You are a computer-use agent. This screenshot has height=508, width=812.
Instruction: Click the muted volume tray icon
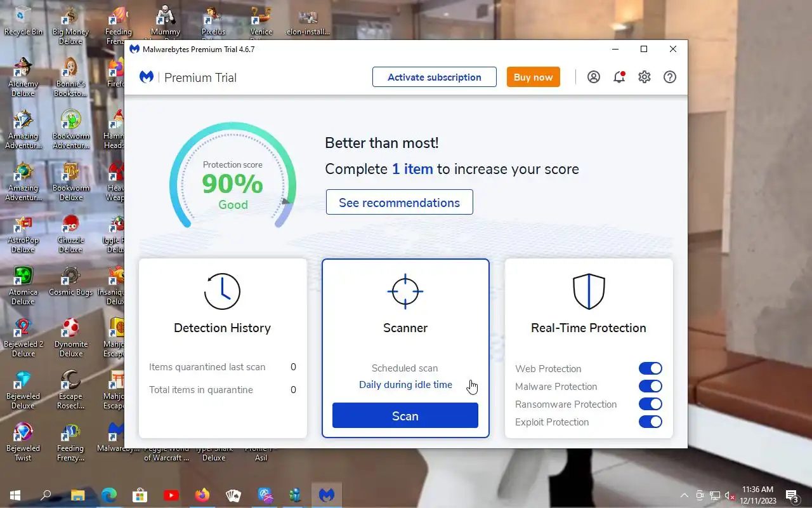730,495
